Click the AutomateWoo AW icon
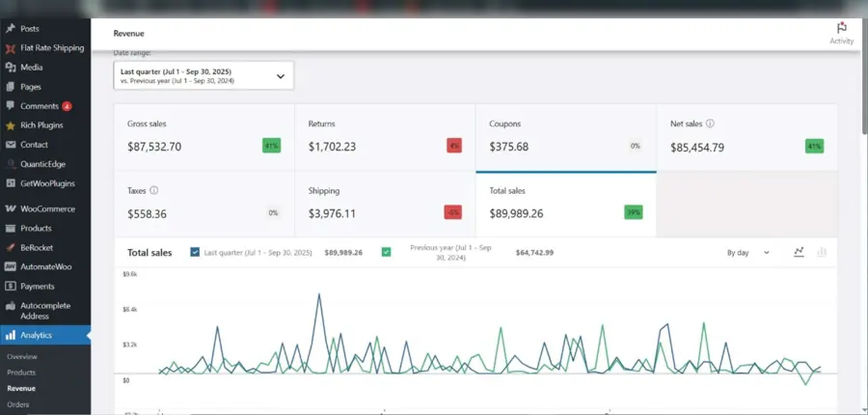 [10, 266]
